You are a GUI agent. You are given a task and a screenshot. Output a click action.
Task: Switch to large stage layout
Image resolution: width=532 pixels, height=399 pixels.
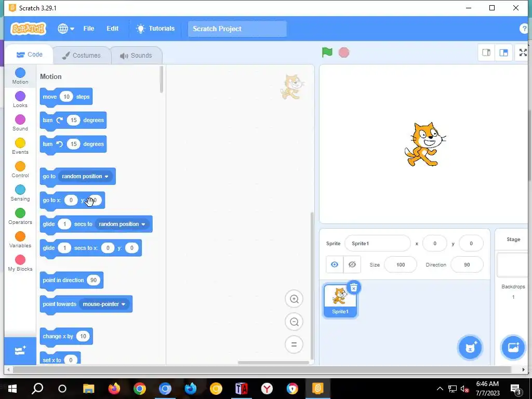pyautogui.click(x=503, y=52)
